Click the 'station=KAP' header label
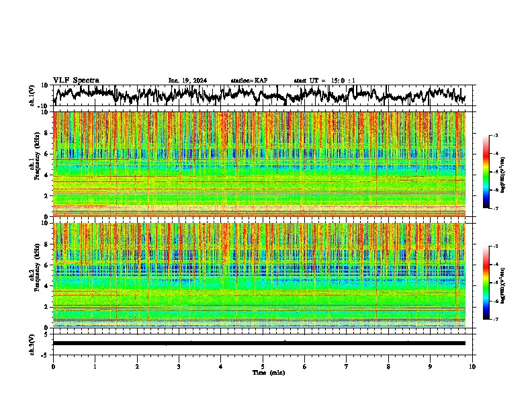This screenshot has width=532, height=411. click(249, 81)
